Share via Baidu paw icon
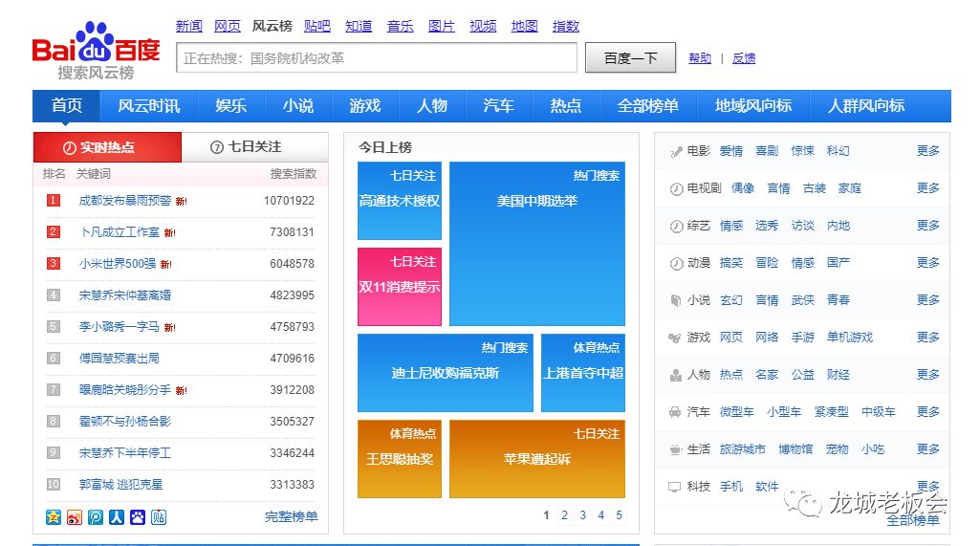The width and height of the screenshot is (980, 546). [138, 517]
